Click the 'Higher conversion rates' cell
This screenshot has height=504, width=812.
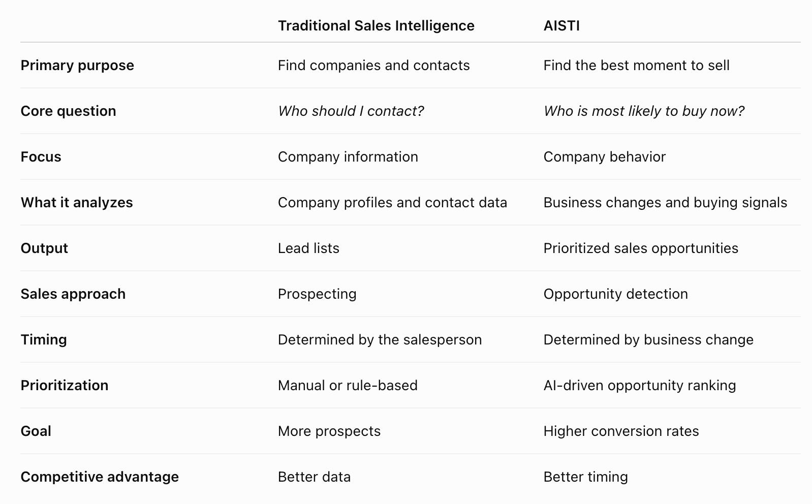[x=621, y=431]
